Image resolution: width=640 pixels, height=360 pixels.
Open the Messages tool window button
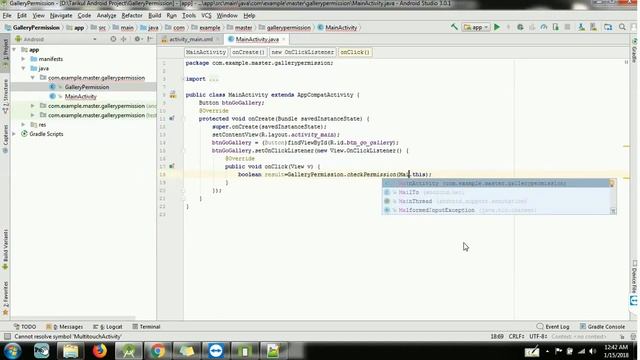click(x=65, y=327)
